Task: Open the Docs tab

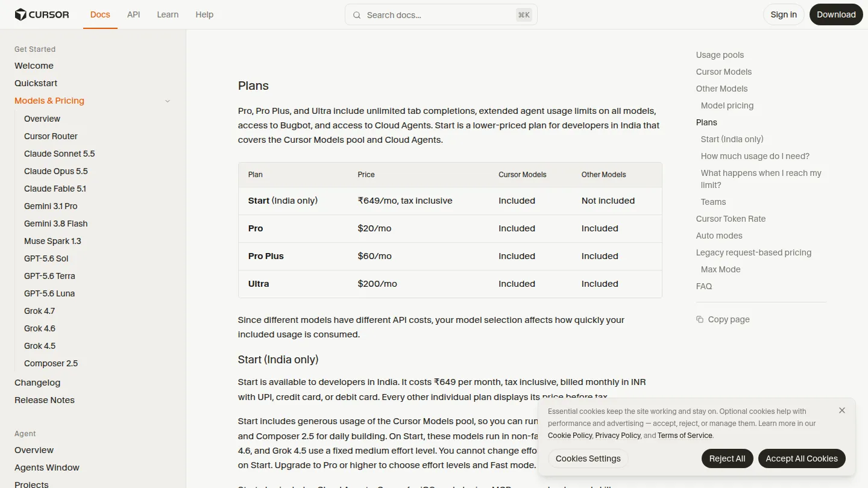Action: (100, 14)
